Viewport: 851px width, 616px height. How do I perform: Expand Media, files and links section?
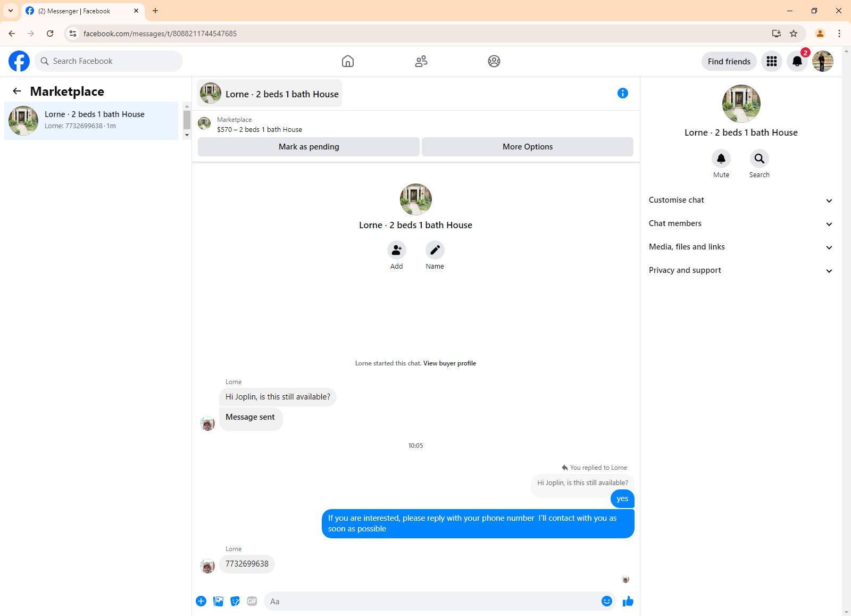pos(741,247)
